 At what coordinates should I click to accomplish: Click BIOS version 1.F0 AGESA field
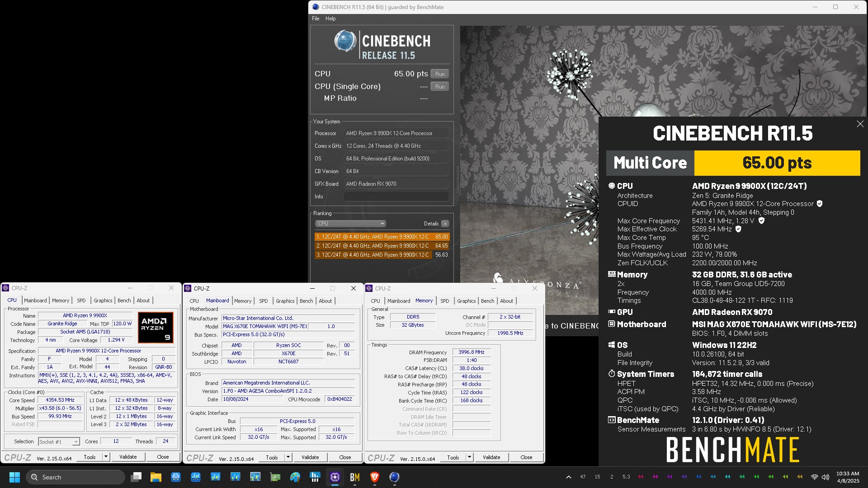[x=288, y=391]
